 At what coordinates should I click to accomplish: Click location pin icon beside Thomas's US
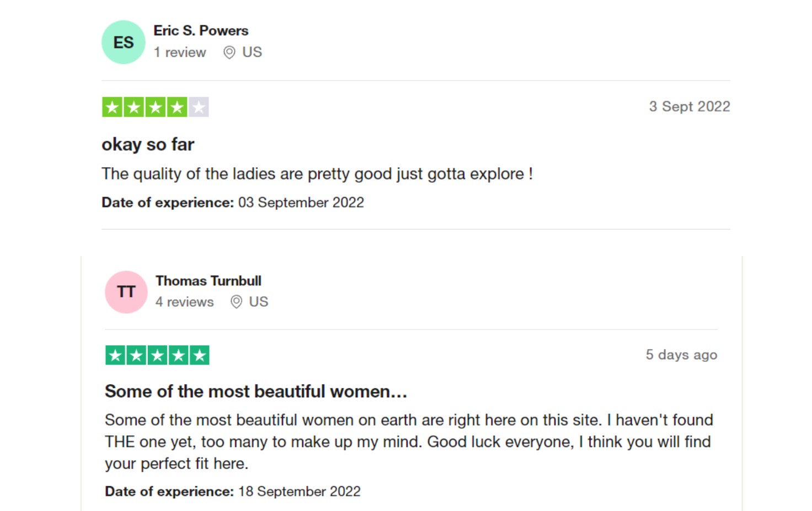coord(236,302)
